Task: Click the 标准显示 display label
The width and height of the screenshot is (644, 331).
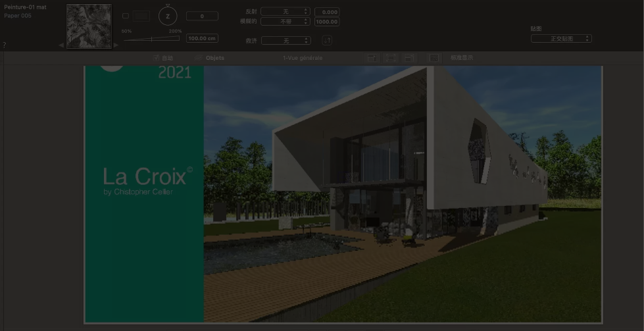Action: pos(462,58)
